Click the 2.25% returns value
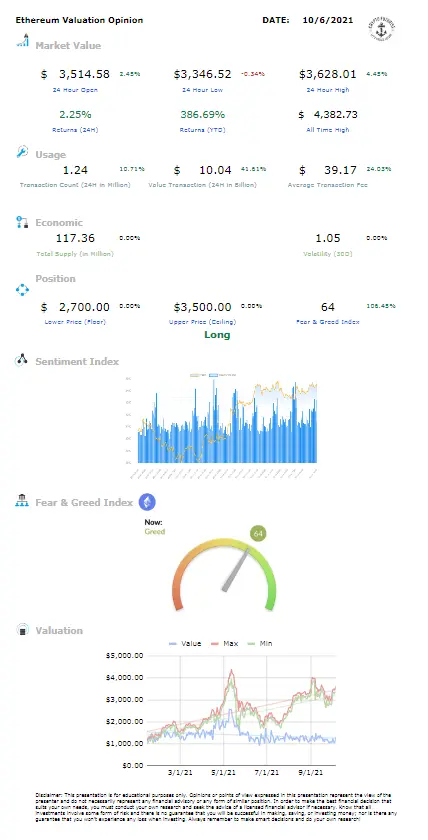This screenshot has width=428, height=840. (x=75, y=115)
